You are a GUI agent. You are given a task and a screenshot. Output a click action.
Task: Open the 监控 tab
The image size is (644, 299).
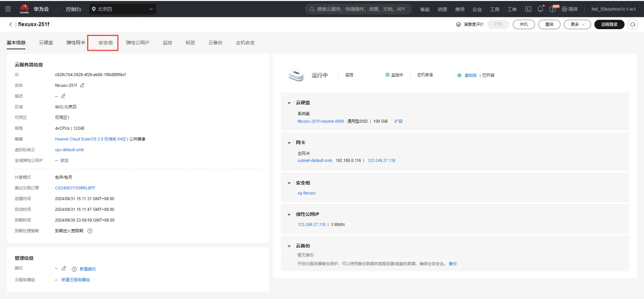point(167,43)
